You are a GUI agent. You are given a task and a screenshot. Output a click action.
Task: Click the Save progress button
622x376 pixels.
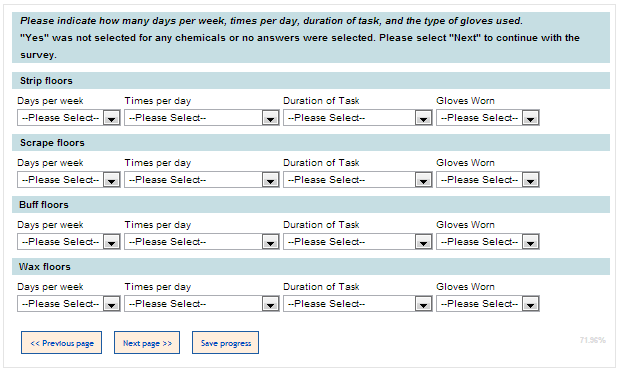(225, 343)
